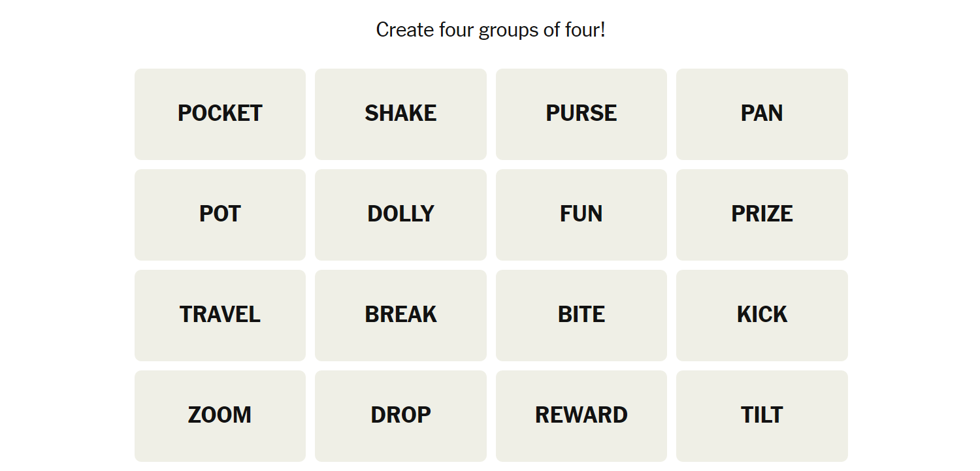
Task: Toggle selection of the word ZOOM
Action: tap(220, 415)
